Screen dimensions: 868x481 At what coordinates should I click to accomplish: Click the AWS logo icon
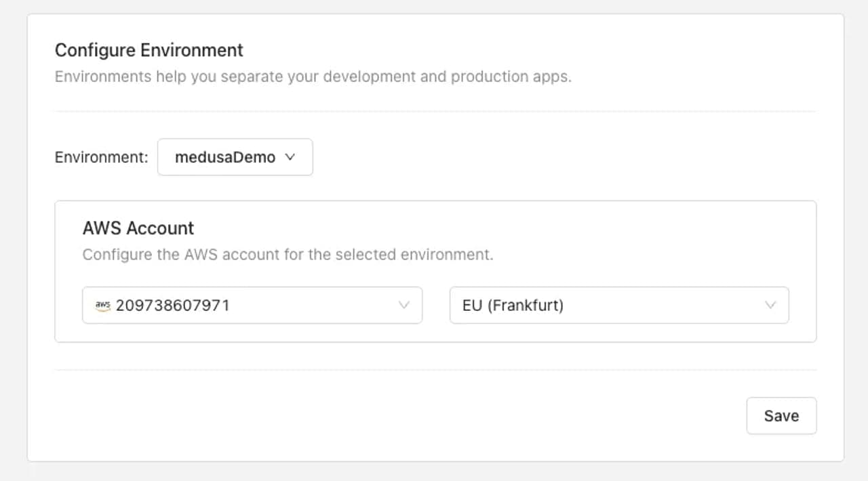point(103,306)
